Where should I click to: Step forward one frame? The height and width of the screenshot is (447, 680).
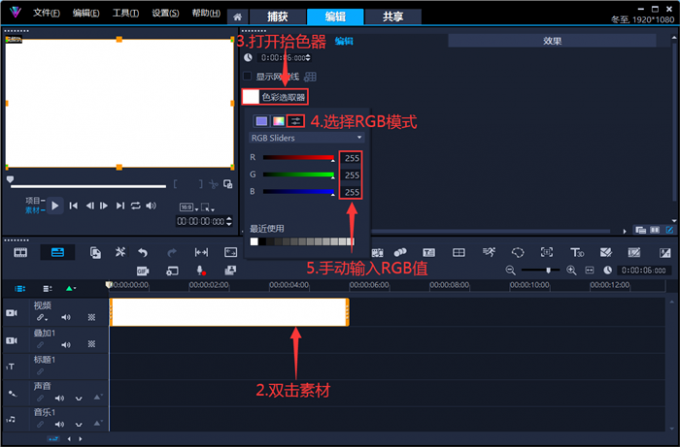tap(104, 206)
